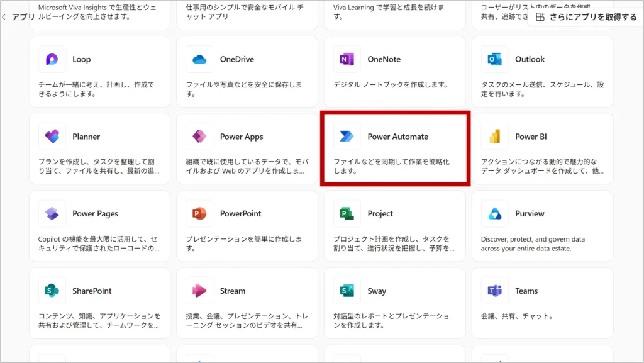This screenshot has width=644, height=363.
Task: Click the Loop app icon
Action: click(52, 59)
